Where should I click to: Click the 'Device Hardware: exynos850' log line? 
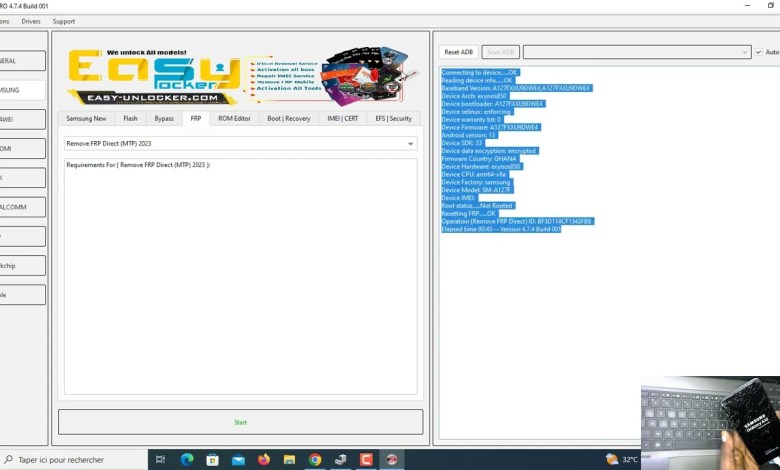tap(482, 167)
